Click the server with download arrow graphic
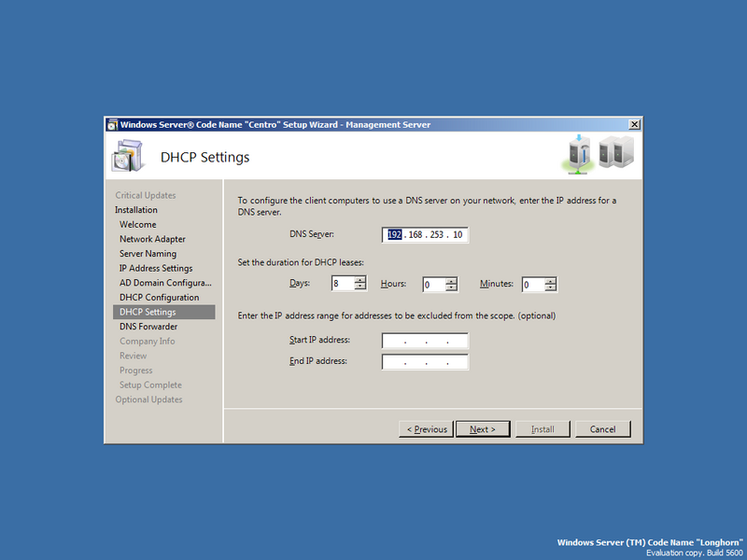The image size is (747, 560). pyautogui.click(x=579, y=155)
